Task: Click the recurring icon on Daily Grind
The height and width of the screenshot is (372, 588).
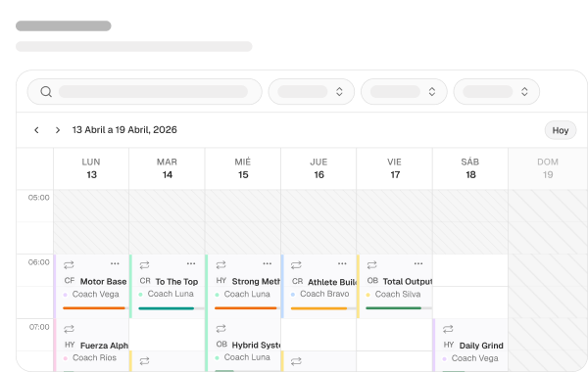Action: (x=448, y=329)
